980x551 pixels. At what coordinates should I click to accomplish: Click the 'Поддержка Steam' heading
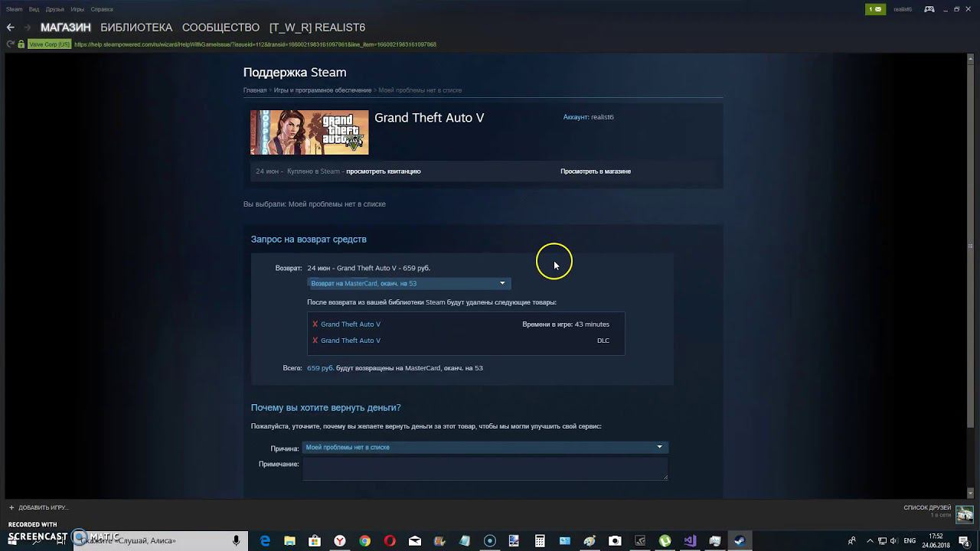pyautogui.click(x=295, y=73)
